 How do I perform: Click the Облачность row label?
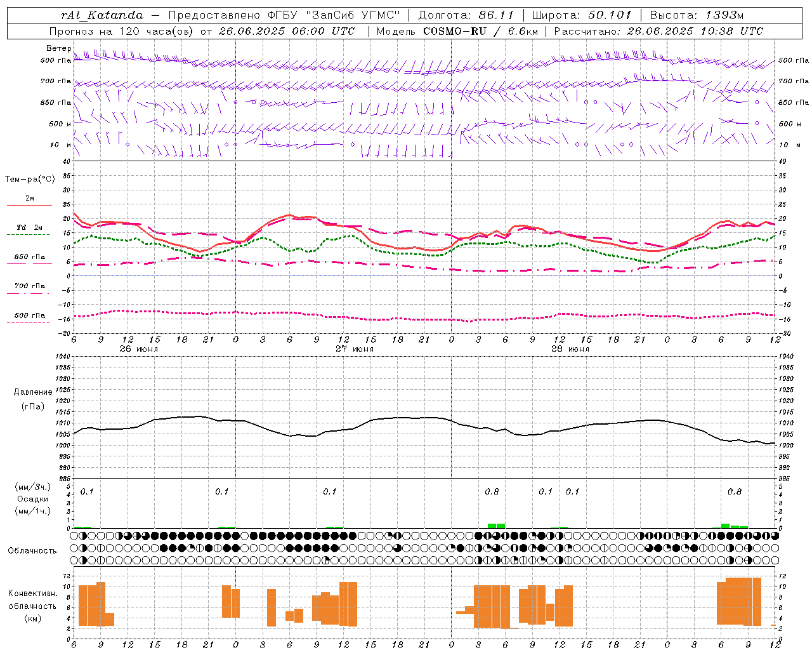tap(32, 551)
